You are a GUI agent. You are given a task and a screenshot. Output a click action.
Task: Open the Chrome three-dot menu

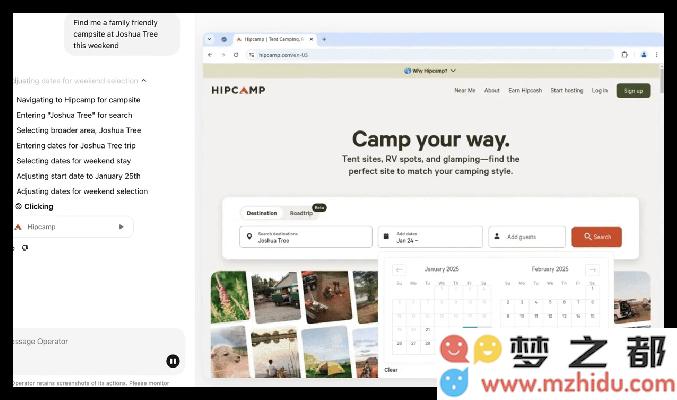coord(656,55)
